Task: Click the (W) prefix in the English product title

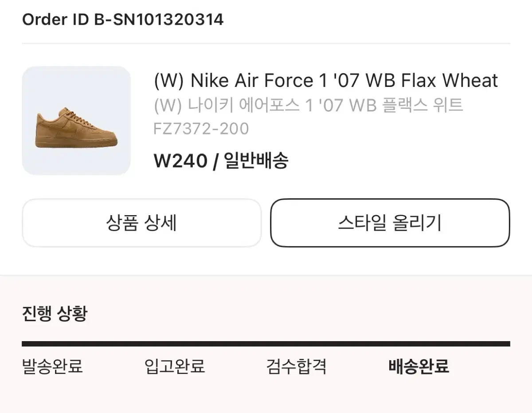Action: pyautogui.click(x=168, y=81)
